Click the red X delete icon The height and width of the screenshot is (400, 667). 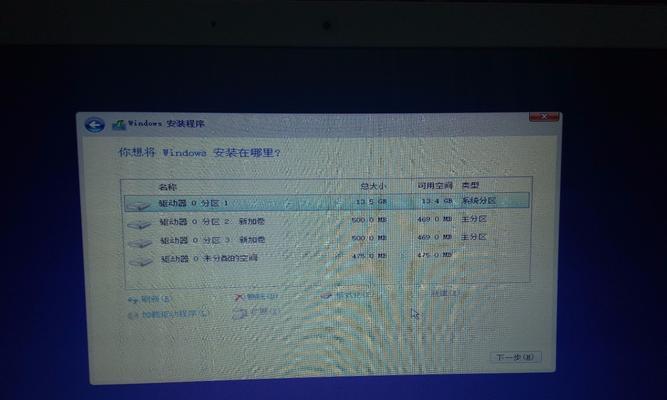point(239,297)
